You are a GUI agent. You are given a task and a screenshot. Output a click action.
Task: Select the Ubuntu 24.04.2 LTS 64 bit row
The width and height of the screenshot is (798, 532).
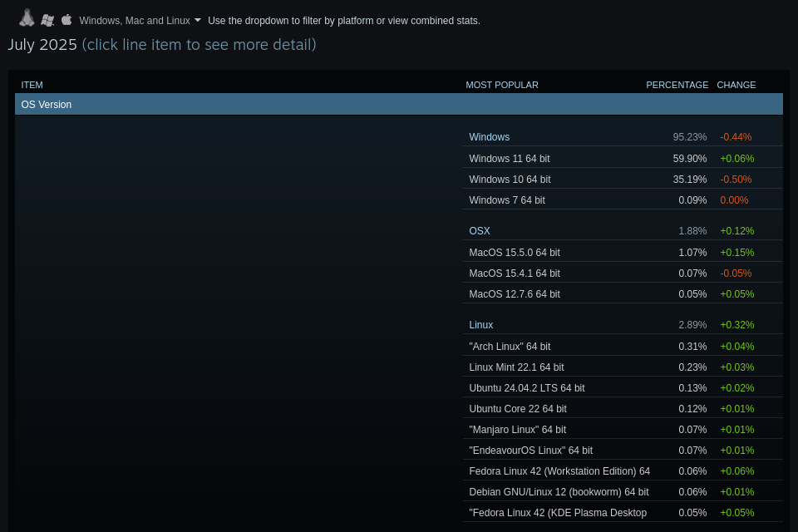(x=623, y=388)
